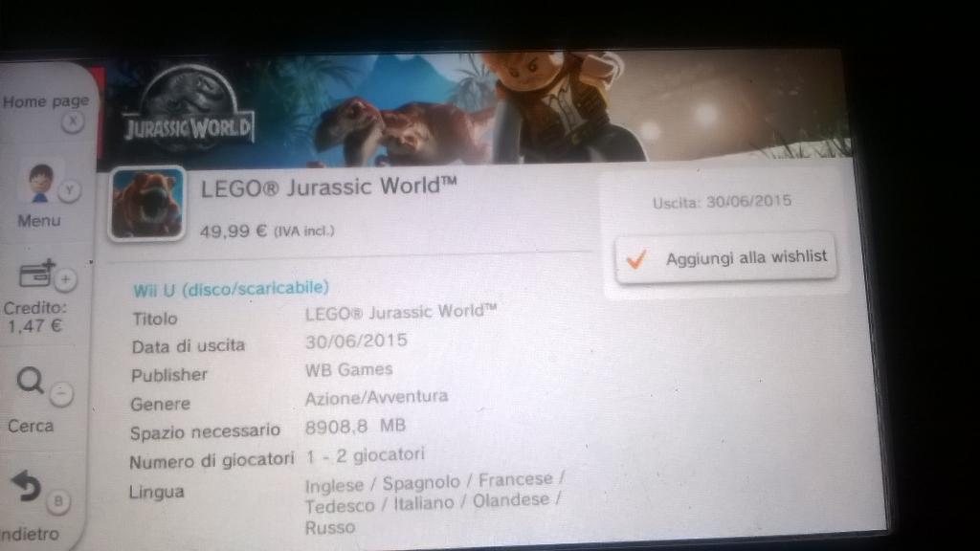
Task: Click the LEGO character in the banner
Action: (x=555, y=100)
